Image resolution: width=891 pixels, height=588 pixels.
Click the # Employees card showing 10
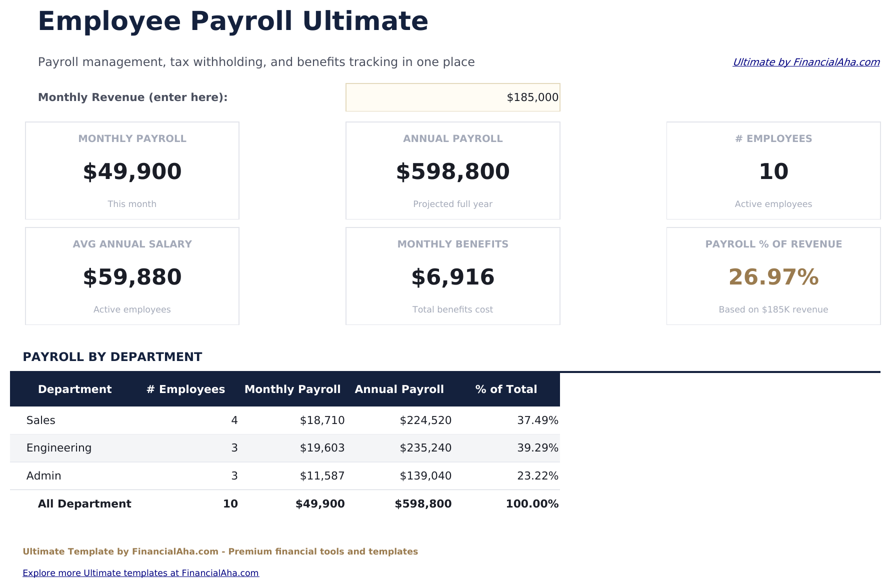(x=773, y=170)
